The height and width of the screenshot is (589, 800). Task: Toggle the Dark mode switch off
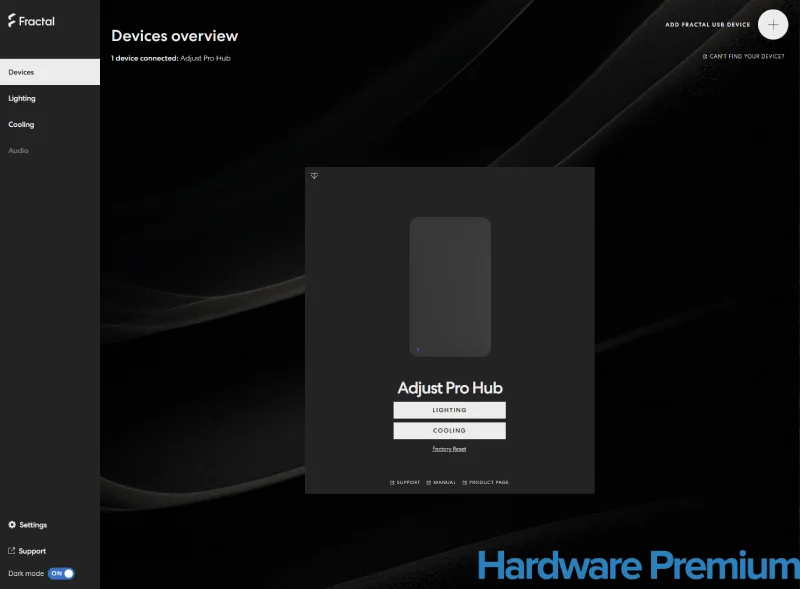pyautogui.click(x=61, y=574)
